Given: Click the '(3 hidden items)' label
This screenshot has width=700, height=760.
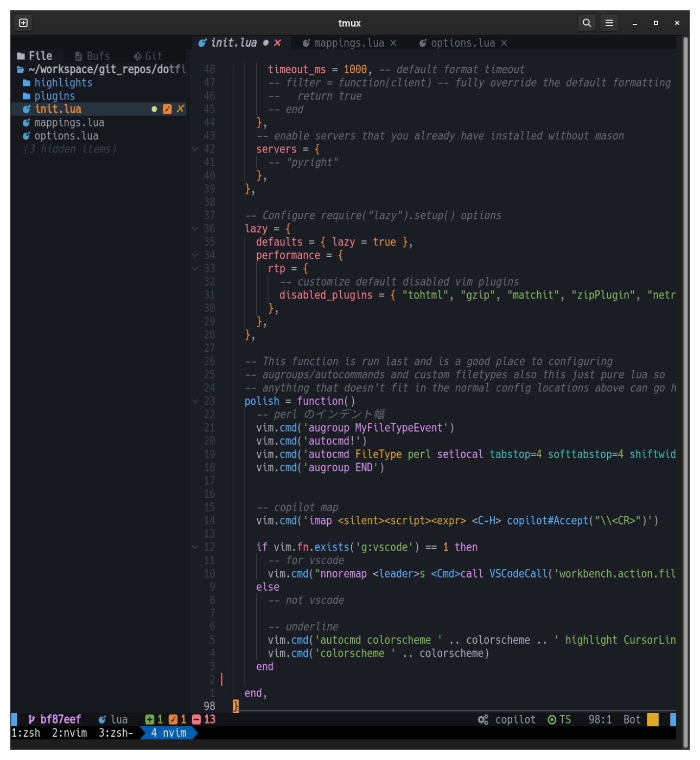Looking at the screenshot, I should pyautogui.click(x=69, y=149).
